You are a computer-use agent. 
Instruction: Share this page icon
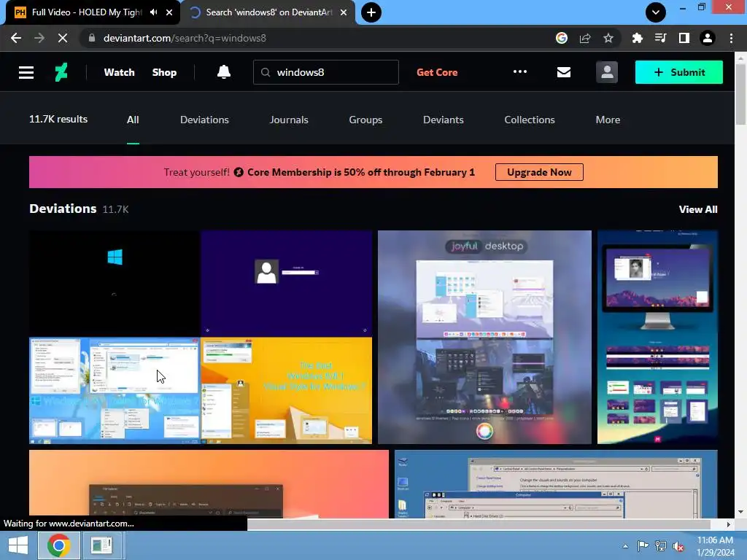(585, 38)
